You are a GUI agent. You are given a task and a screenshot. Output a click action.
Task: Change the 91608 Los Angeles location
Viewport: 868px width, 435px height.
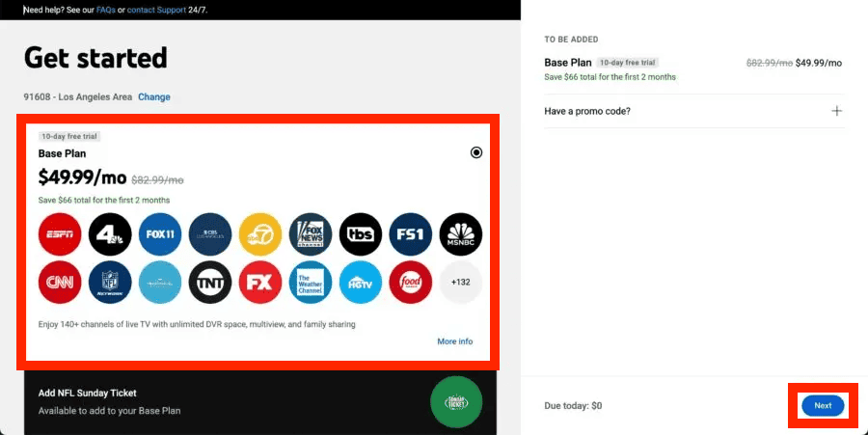click(154, 97)
